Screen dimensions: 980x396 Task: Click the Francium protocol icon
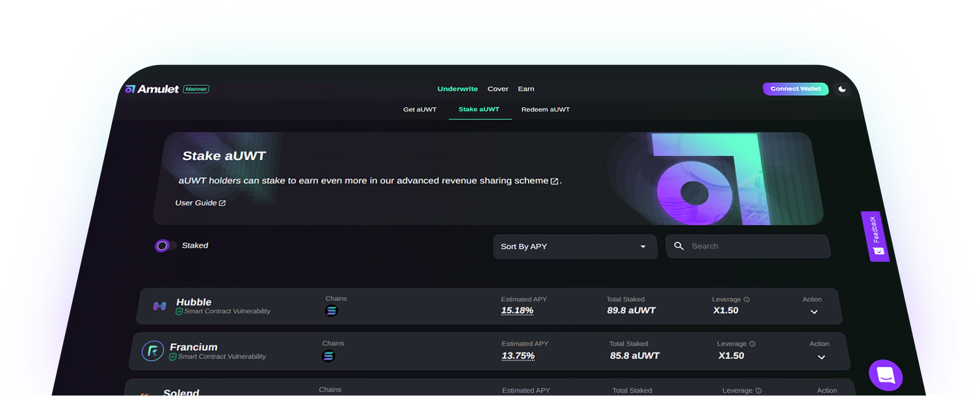point(153,352)
